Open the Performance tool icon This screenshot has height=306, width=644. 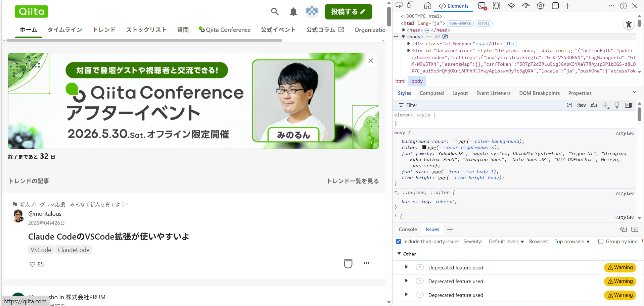click(526, 6)
